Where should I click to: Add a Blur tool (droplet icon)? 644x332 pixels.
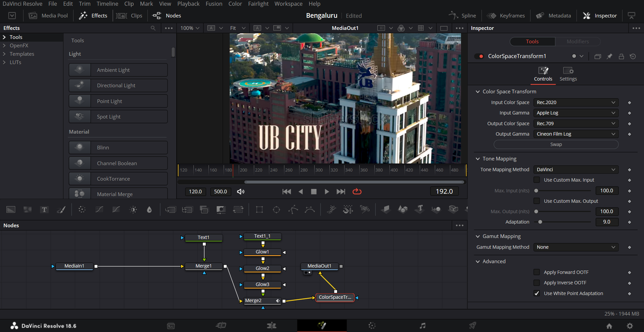pyautogui.click(x=149, y=210)
